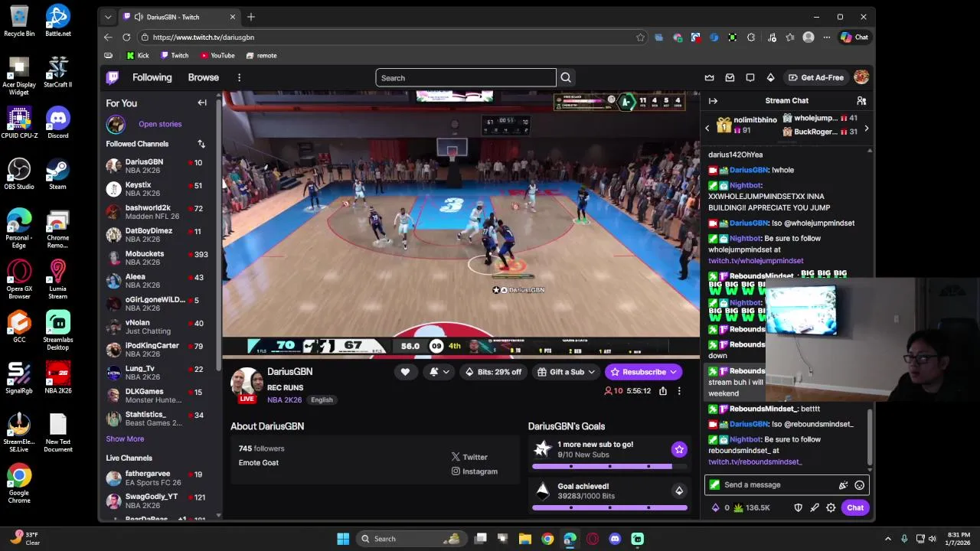Sort the Followed Channels list

pyautogui.click(x=201, y=144)
